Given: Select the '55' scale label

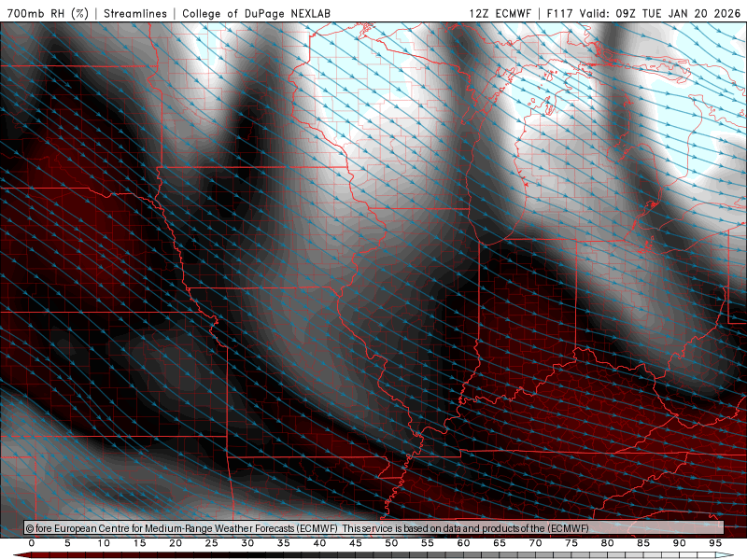Looking at the screenshot, I should (x=428, y=543).
